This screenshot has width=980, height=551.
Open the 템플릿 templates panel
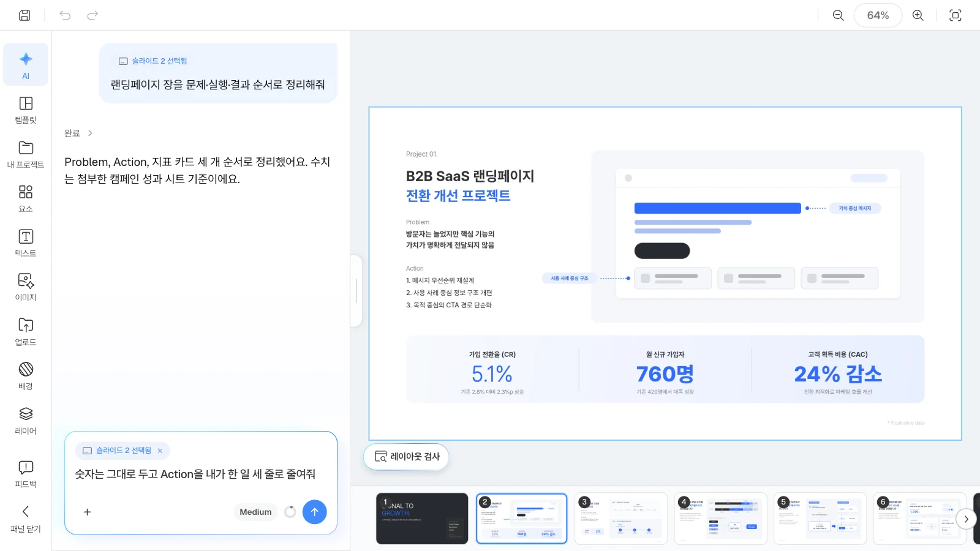pyautogui.click(x=26, y=110)
